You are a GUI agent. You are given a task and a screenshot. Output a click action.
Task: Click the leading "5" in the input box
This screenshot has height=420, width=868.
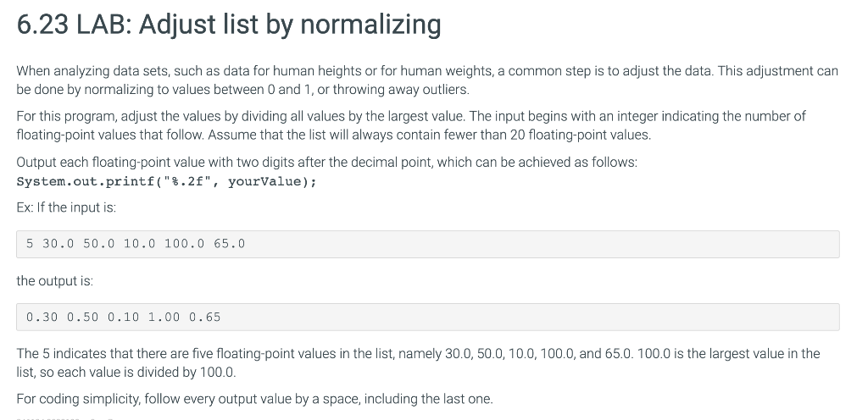tap(30, 244)
